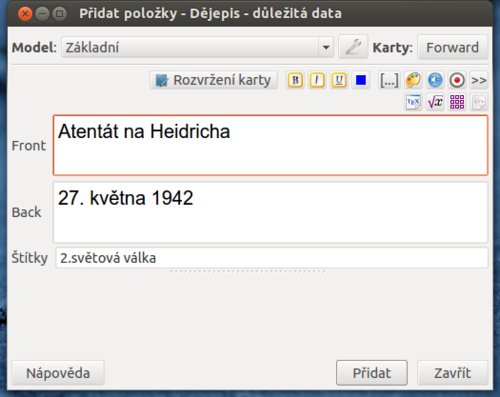This screenshot has height=397, width=500.
Task: Focus the Back field with 27. května 1942
Action: point(270,212)
